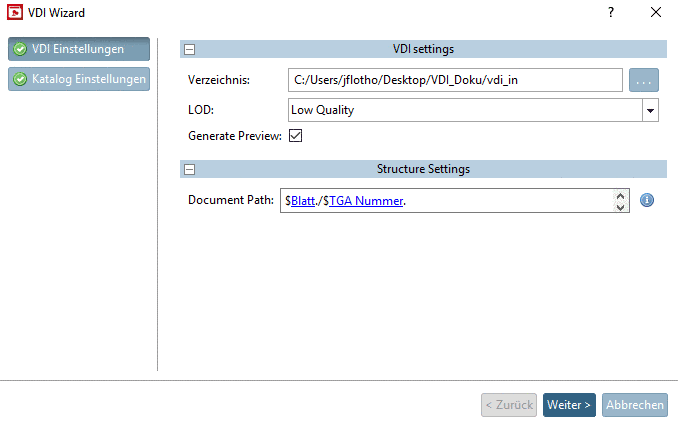Click the Document Path down arrow

pos(621,207)
